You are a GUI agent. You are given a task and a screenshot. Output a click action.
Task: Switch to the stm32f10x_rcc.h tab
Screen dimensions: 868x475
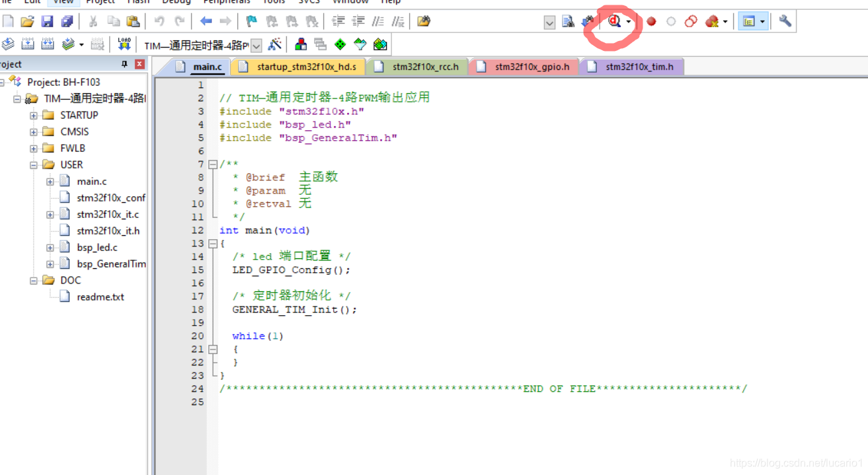click(418, 67)
